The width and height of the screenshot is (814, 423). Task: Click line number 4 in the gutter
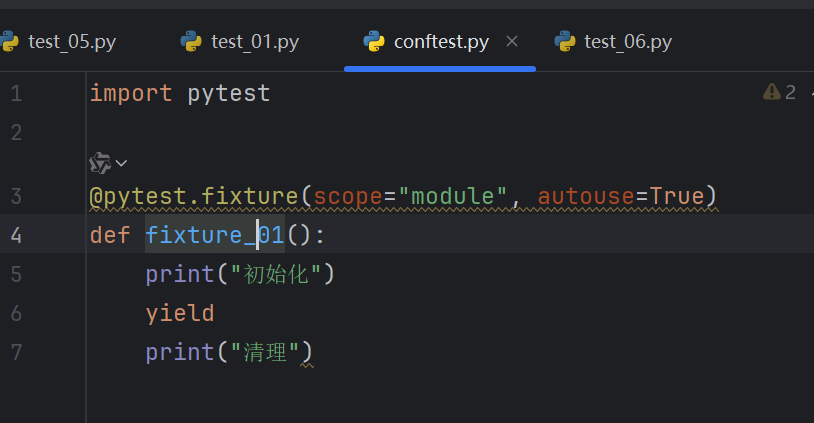click(16, 235)
